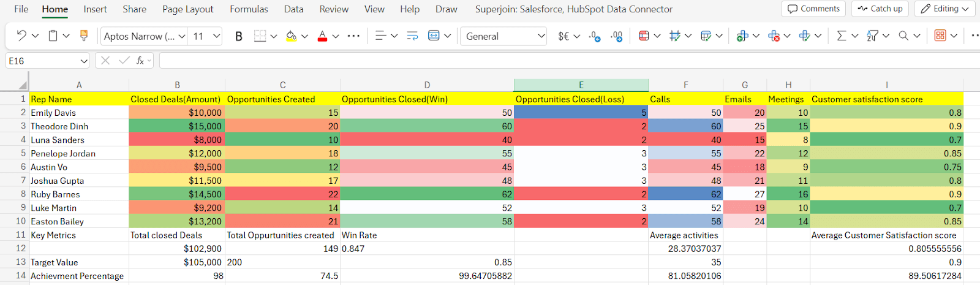Viewport: 980px width, 285px height.
Task: Select the 'Theodore Dinh' cell
Action: (x=79, y=126)
